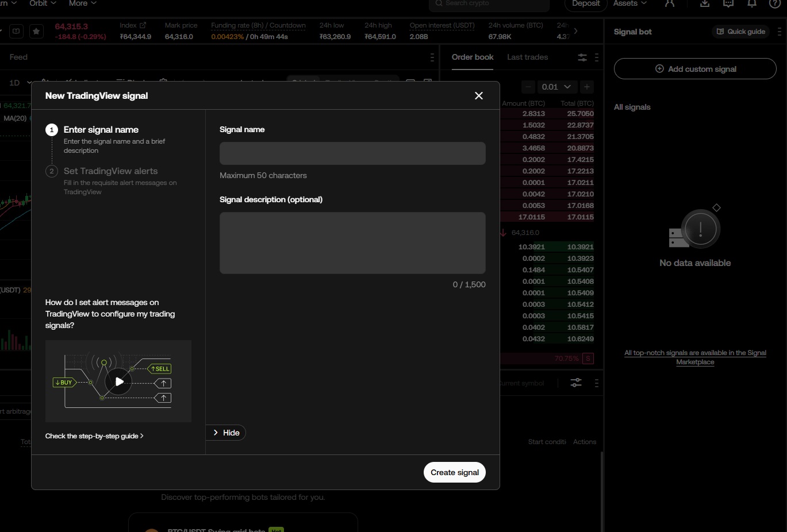Click the 0.00423% funding rate value
787x532 pixels.
(227, 37)
